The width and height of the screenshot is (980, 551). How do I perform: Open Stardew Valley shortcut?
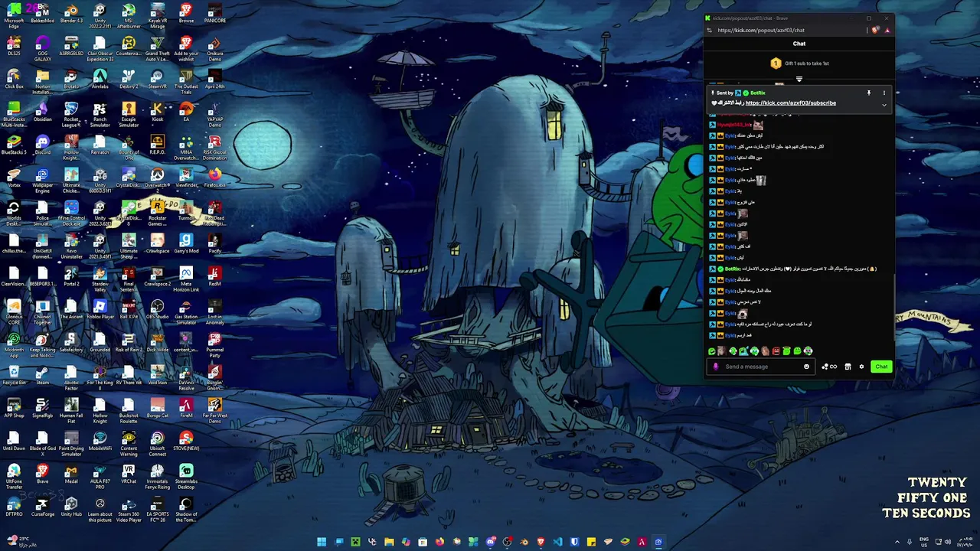click(100, 277)
